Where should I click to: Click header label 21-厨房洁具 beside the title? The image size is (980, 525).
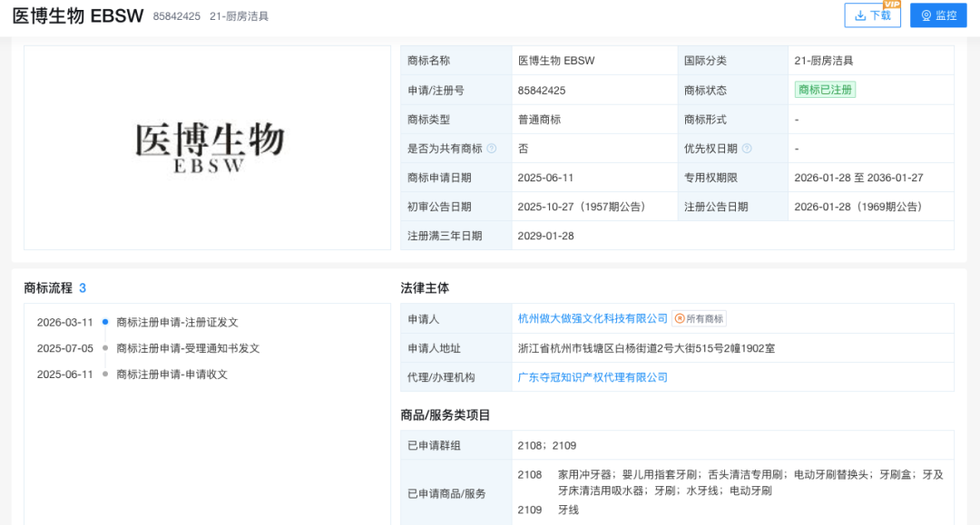(x=240, y=16)
